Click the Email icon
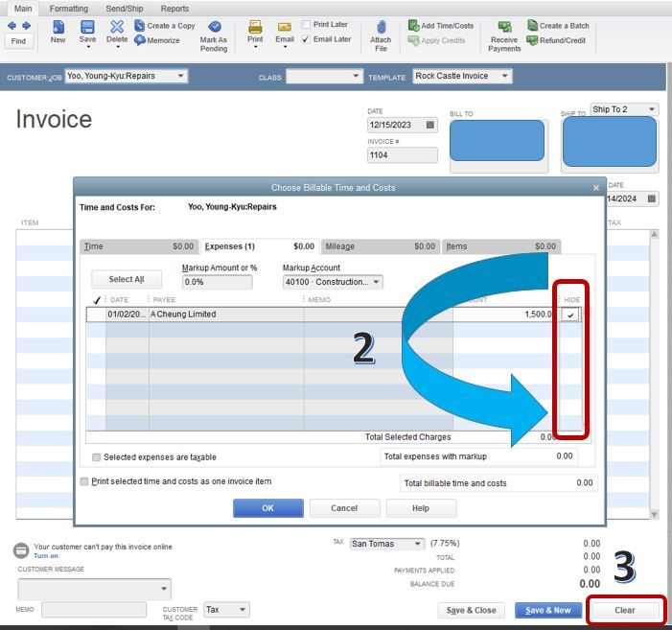Viewport: 672px width, 630px height. pos(284,28)
